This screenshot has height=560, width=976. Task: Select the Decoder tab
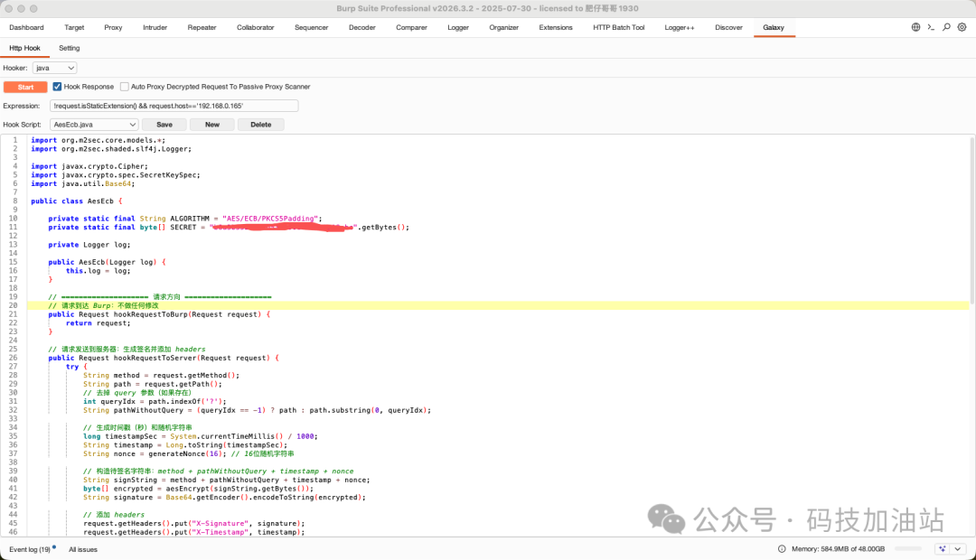coord(361,27)
